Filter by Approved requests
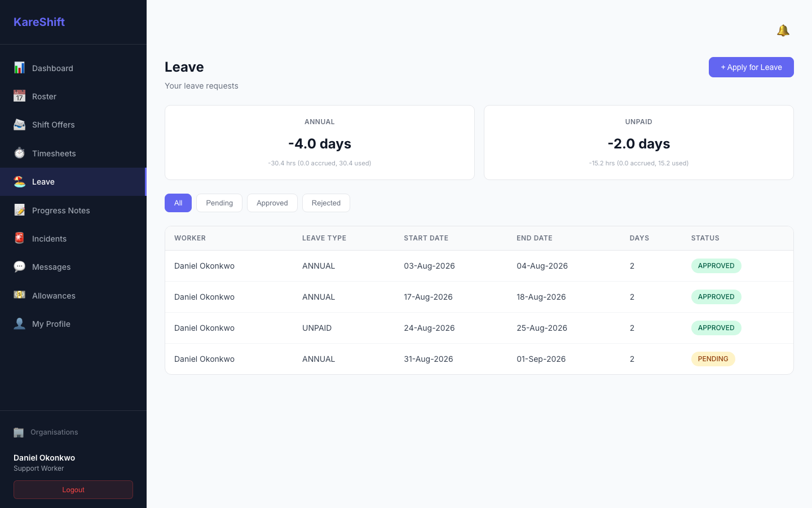812x508 pixels. click(x=272, y=203)
